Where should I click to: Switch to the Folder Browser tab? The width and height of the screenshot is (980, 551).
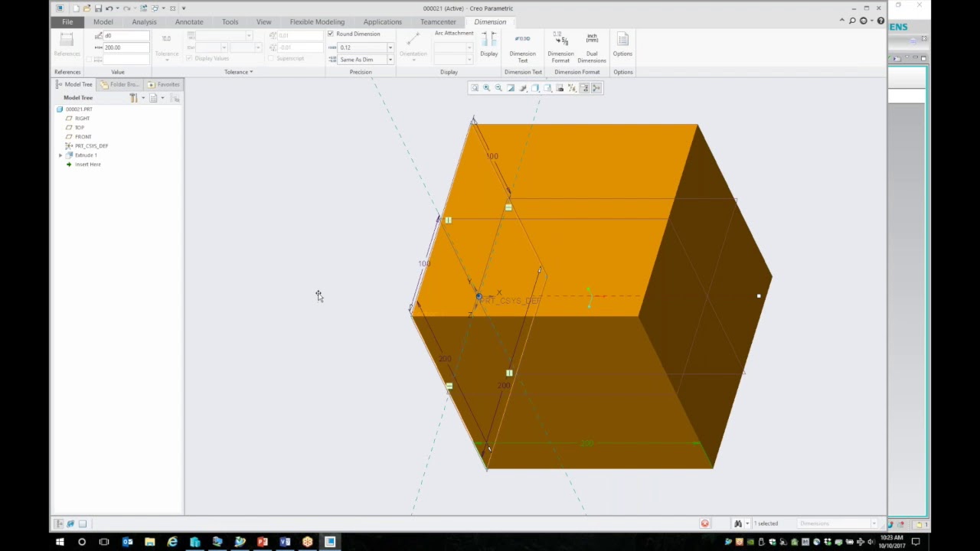(x=120, y=84)
